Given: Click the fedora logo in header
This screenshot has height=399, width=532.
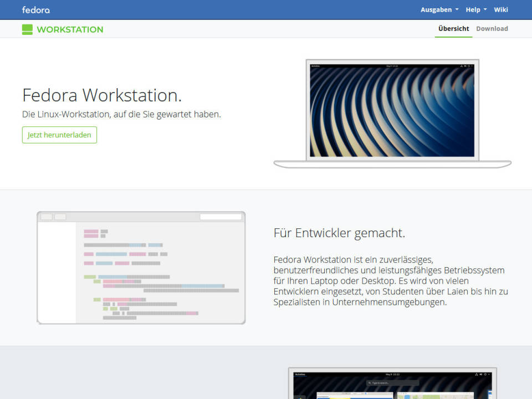Looking at the screenshot, I should 36,10.
